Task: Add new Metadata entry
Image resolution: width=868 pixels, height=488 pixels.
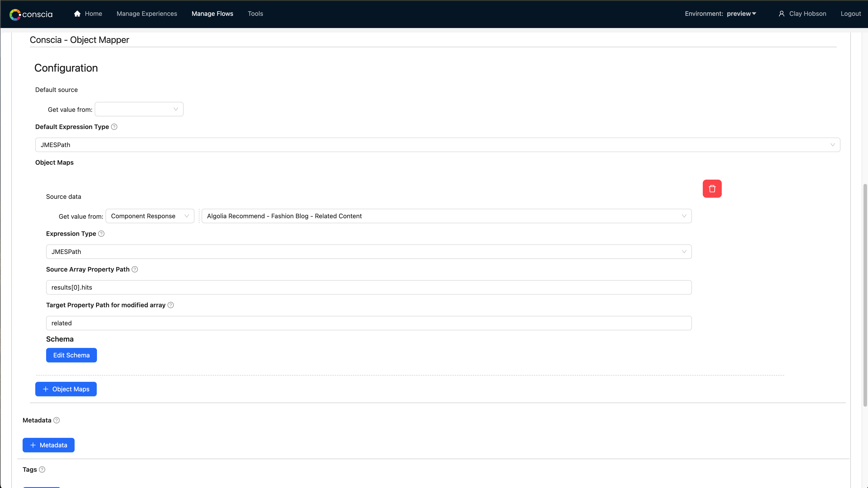Action: pos(49,445)
